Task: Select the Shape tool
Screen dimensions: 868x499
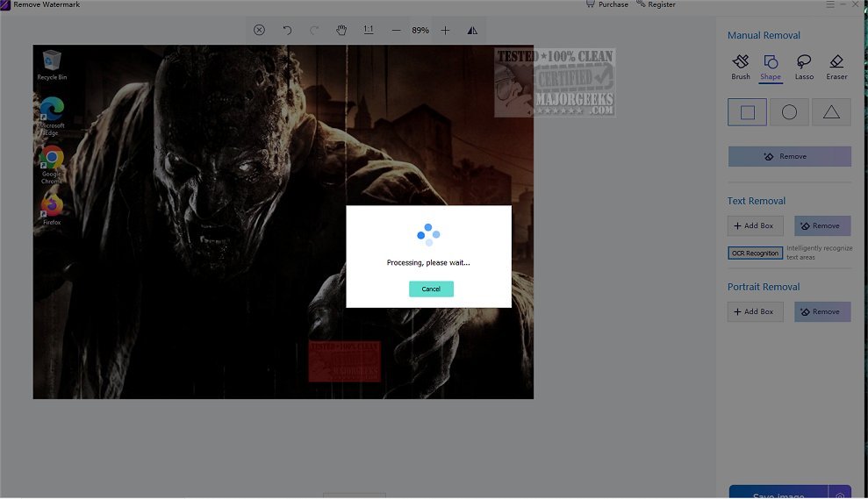Action: click(x=771, y=68)
